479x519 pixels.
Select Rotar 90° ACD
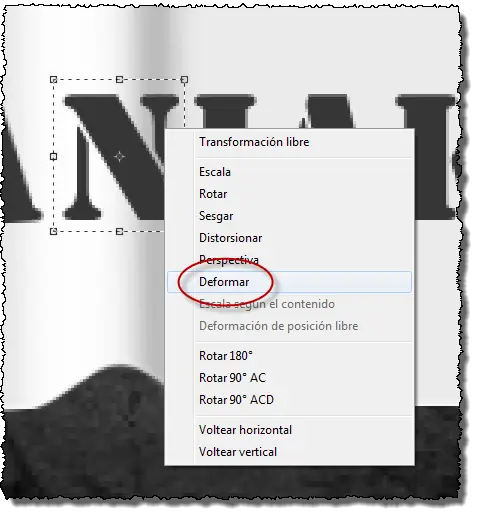pos(289,400)
